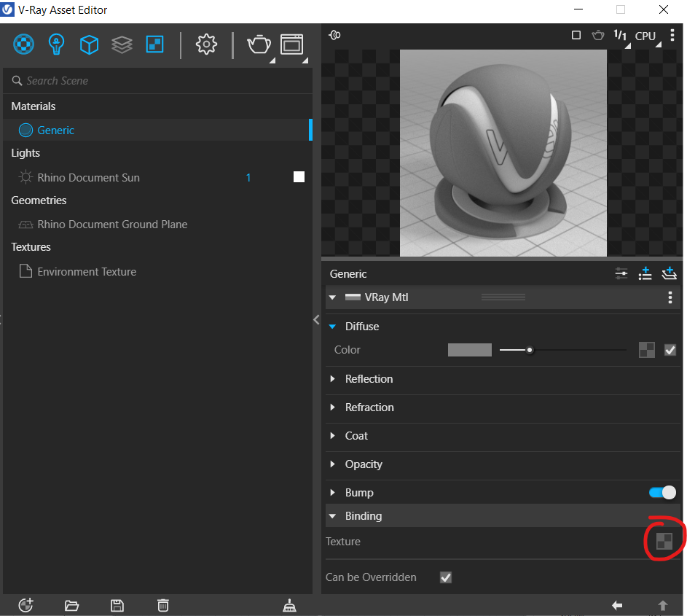Toggle Diffuse Color texture enable checkbox
The width and height of the screenshot is (687, 616).
coord(670,350)
